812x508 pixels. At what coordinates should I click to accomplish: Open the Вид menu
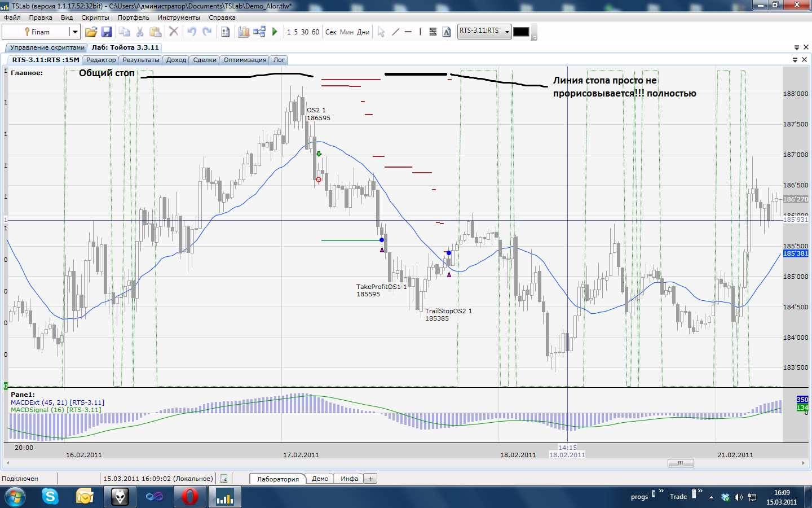(67, 17)
